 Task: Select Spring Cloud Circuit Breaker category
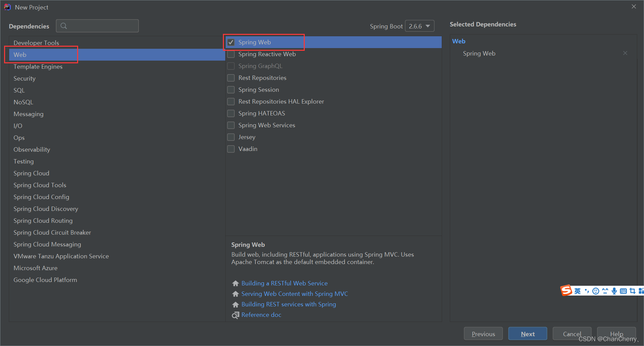click(x=117, y=233)
